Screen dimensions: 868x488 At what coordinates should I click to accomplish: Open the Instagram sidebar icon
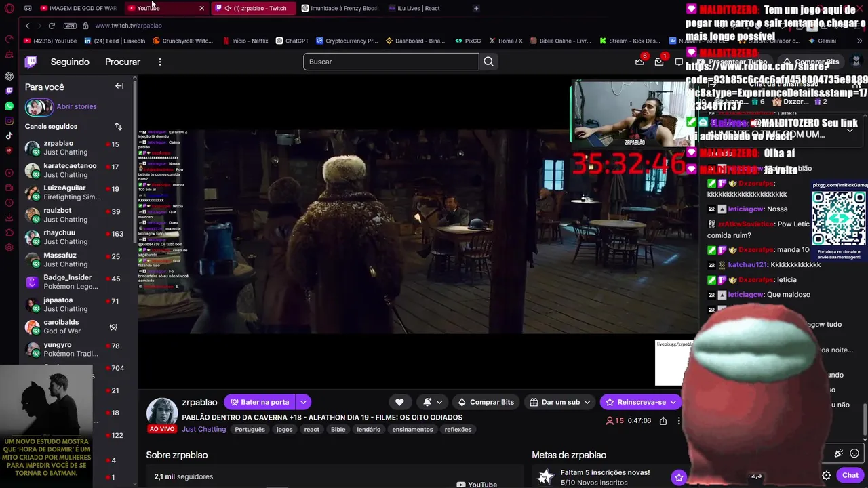(x=9, y=121)
